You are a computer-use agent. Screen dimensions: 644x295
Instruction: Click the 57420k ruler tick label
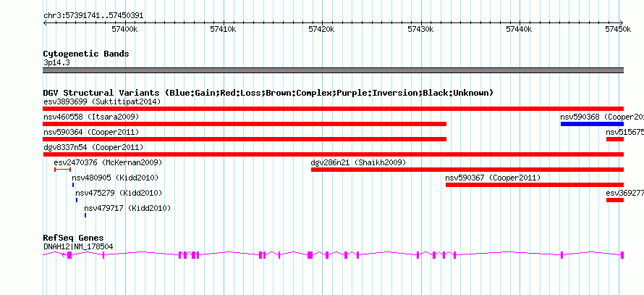point(322,29)
